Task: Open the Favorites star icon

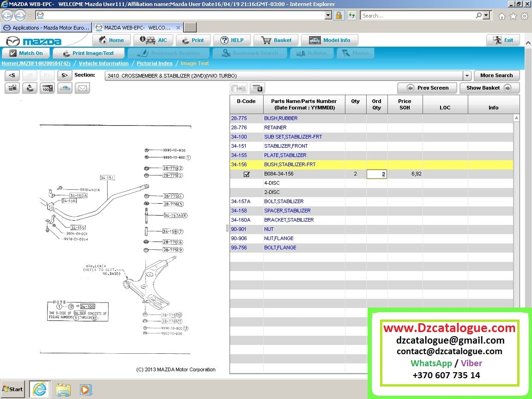Action: coord(514,16)
